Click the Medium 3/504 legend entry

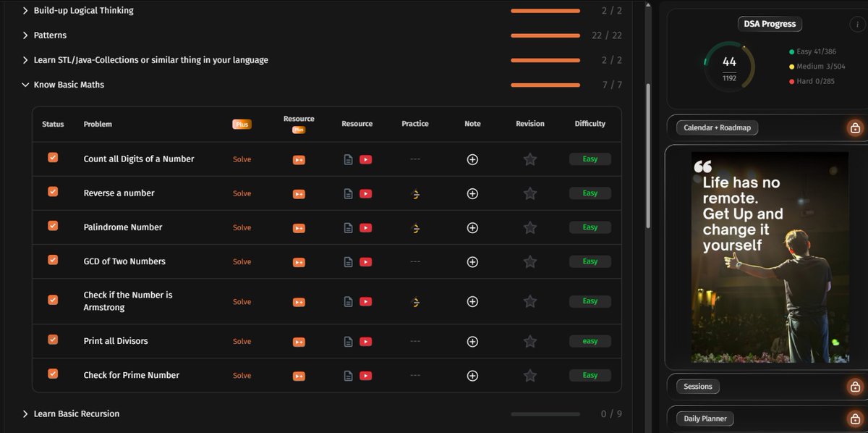[x=817, y=67]
